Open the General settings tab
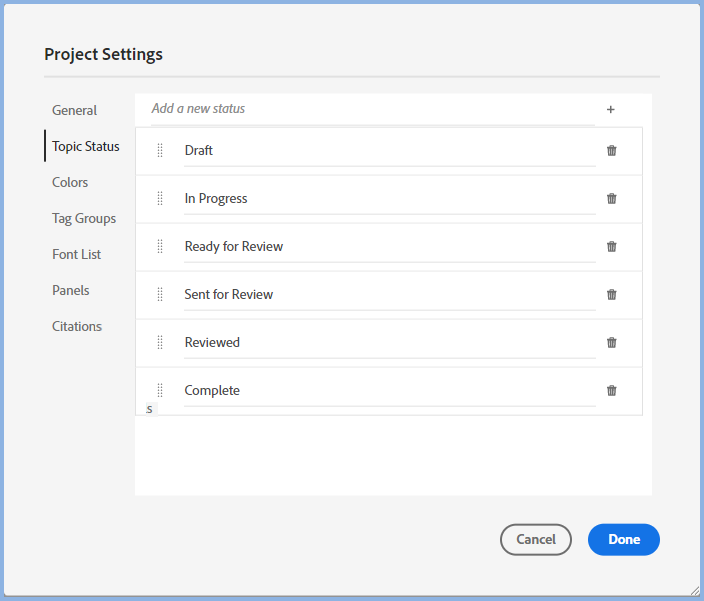Image resolution: width=704 pixels, height=601 pixels. pyautogui.click(x=75, y=111)
